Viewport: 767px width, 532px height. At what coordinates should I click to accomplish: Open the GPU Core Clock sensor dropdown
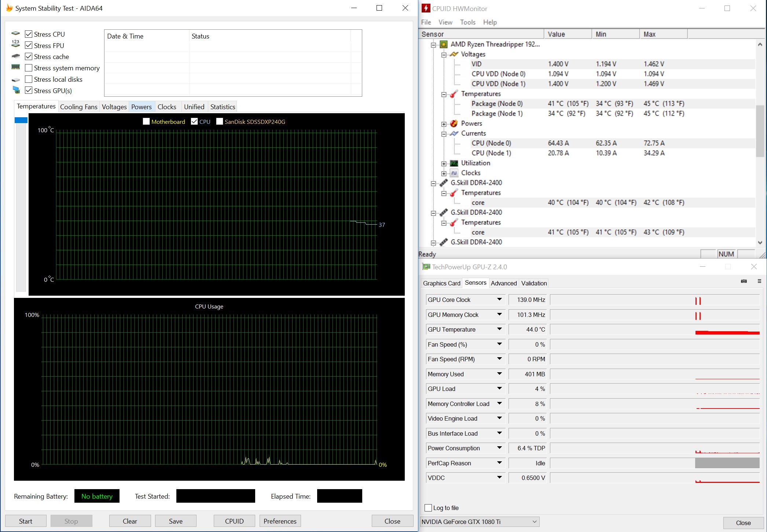[499, 300]
